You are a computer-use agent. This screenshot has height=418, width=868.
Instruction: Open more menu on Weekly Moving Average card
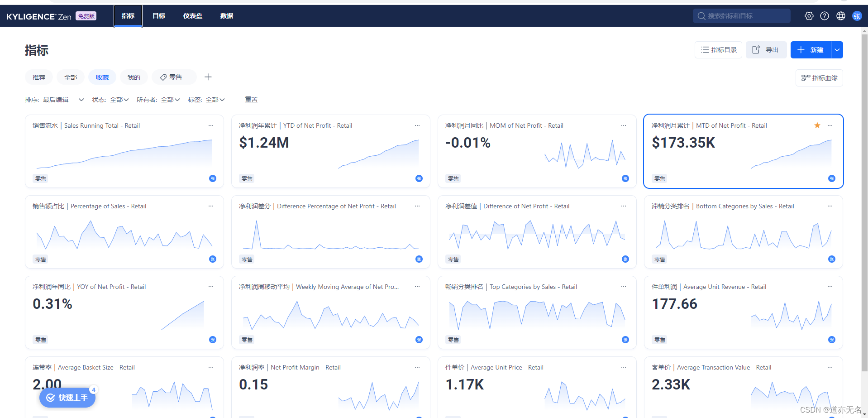pos(417,287)
